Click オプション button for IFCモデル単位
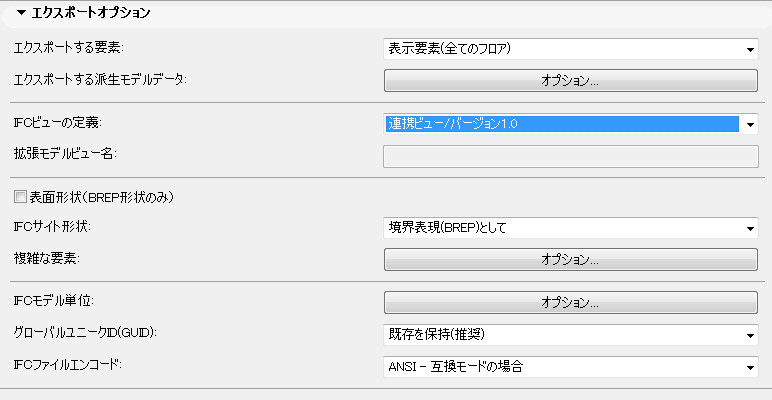 coord(570,302)
